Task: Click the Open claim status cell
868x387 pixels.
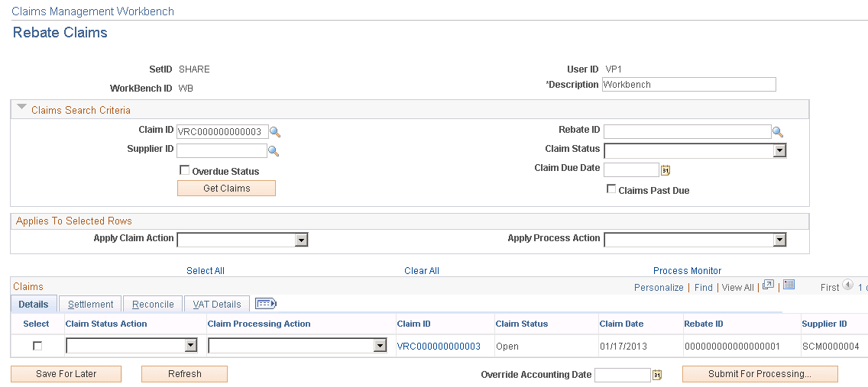Action: click(x=507, y=346)
